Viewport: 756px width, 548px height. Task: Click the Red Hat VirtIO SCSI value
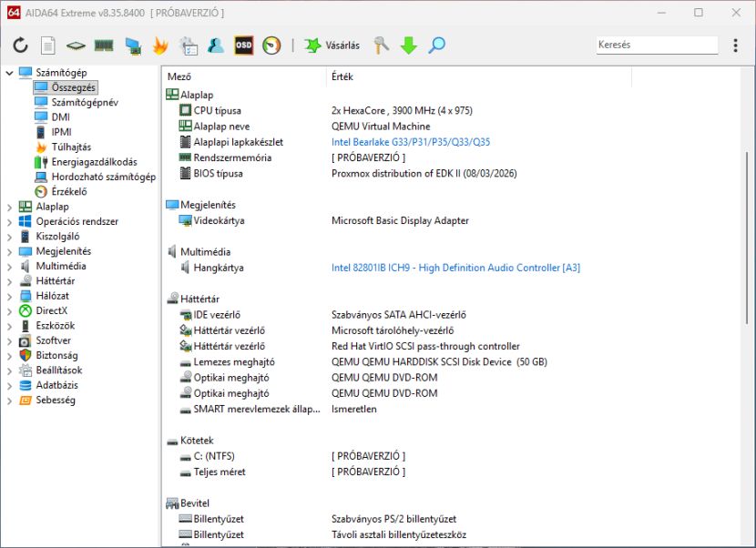coord(425,347)
